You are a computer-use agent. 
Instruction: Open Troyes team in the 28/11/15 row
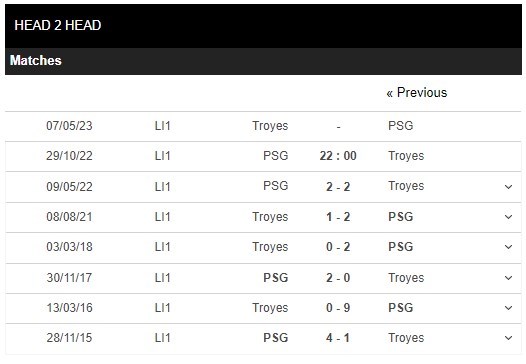click(x=406, y=338)
